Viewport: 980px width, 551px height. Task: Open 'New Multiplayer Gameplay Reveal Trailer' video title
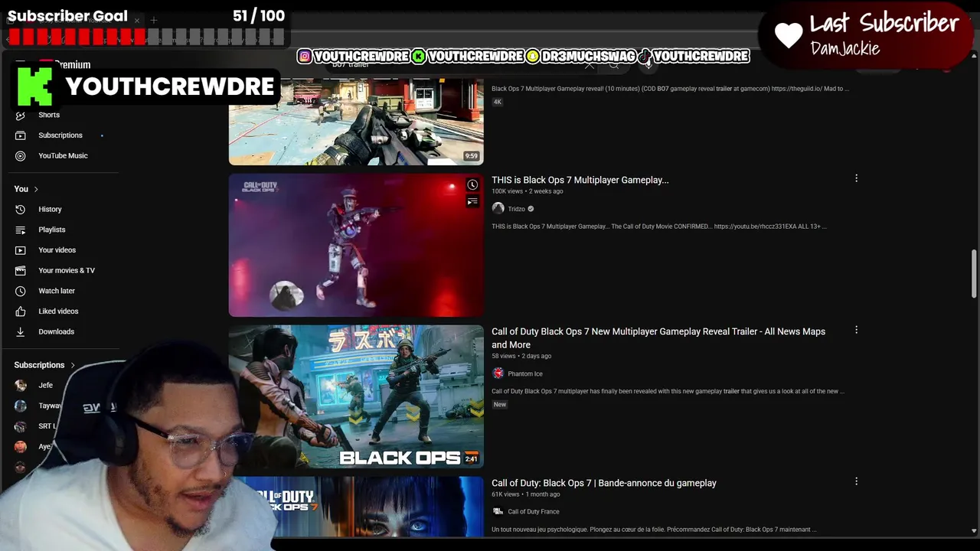point(658,338)
